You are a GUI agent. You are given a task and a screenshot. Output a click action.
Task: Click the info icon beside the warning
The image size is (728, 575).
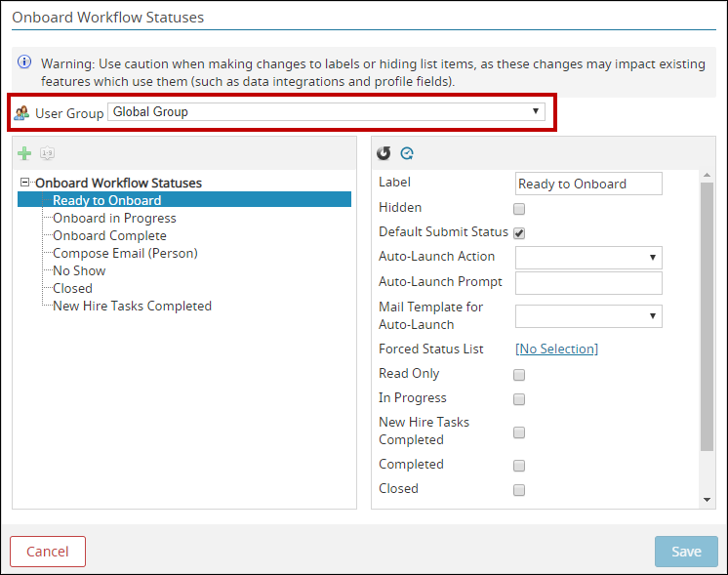coord(24,62)
